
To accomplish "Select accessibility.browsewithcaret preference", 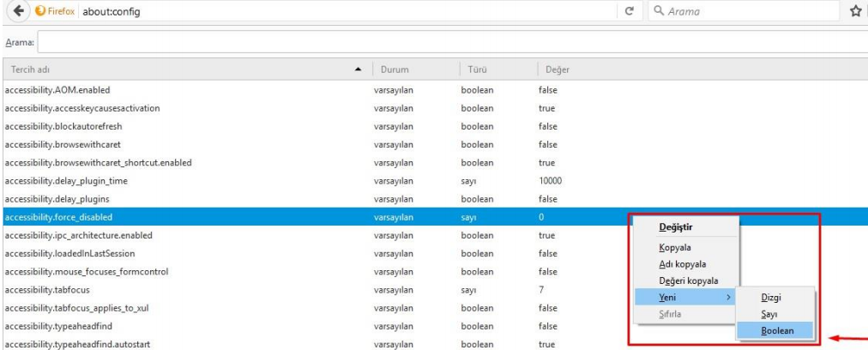I will pyautogui.click(x=63, y=144).
